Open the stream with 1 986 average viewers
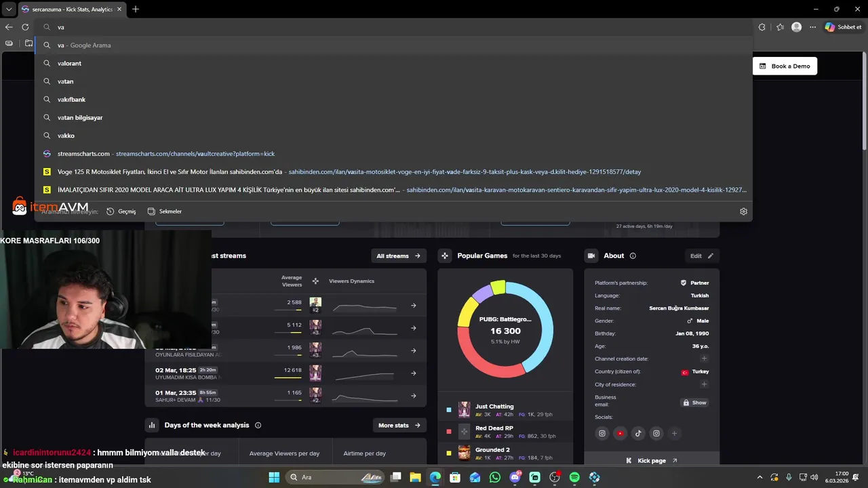 pyautogui.click(x=413, y=350)
